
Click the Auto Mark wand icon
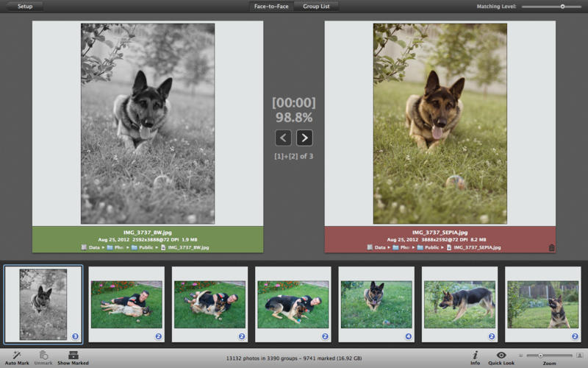16,355
